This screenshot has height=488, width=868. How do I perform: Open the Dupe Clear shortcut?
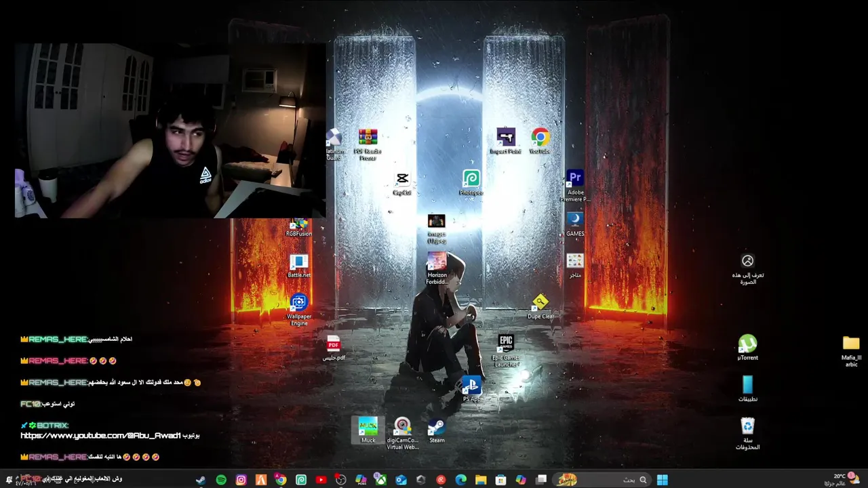tap(540, 307)
